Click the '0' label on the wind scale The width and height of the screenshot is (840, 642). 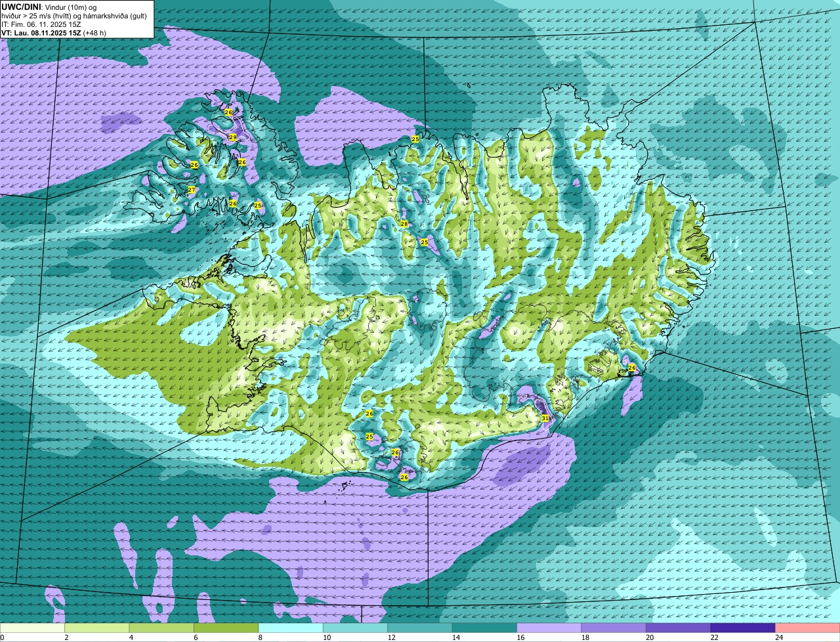click(2, 637)
